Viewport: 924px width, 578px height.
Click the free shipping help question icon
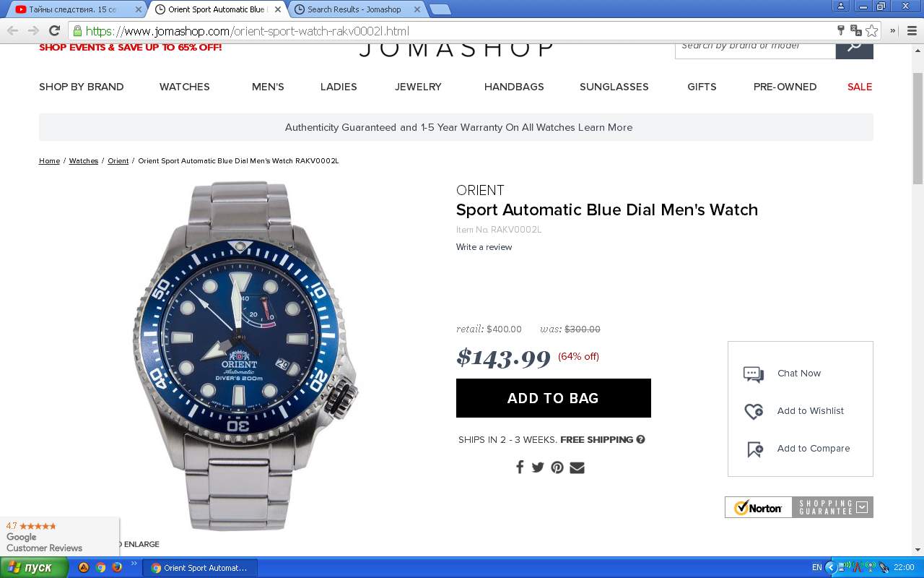(x=640, y=439)
